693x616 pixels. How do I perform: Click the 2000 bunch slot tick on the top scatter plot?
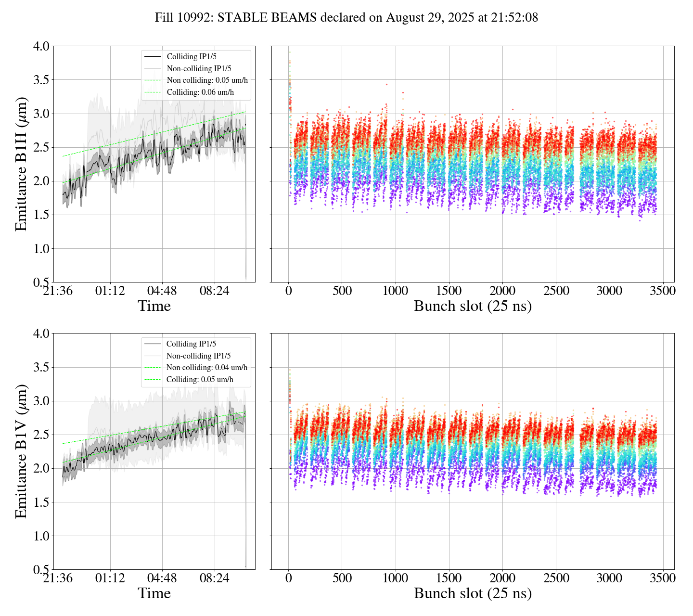tap(502, 291)
